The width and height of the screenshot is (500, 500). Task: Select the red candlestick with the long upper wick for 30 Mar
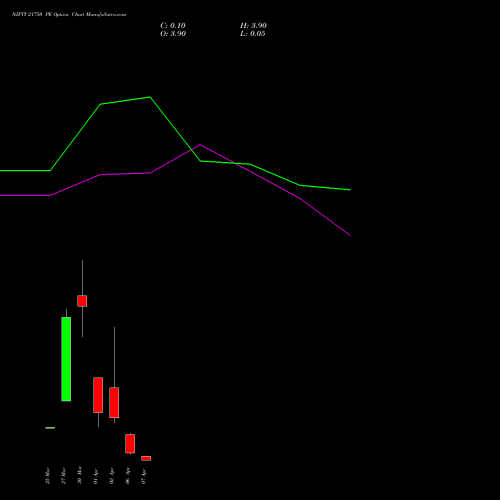click(x=82, y=301)
